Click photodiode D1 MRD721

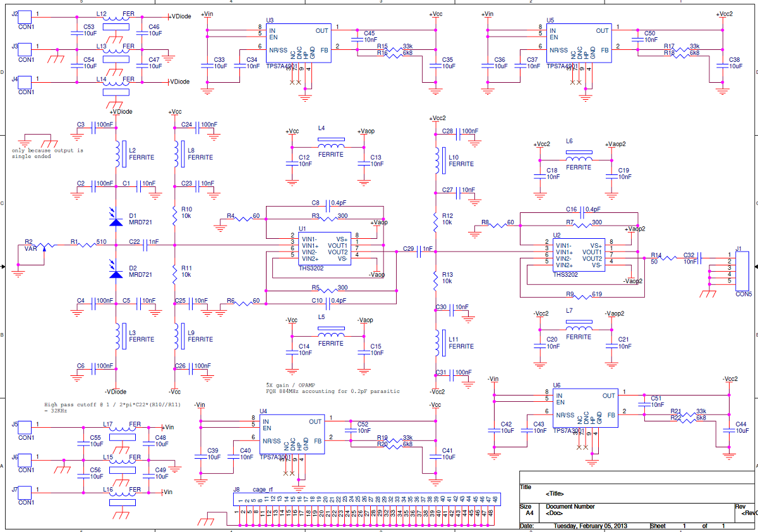tap(115, 221)
